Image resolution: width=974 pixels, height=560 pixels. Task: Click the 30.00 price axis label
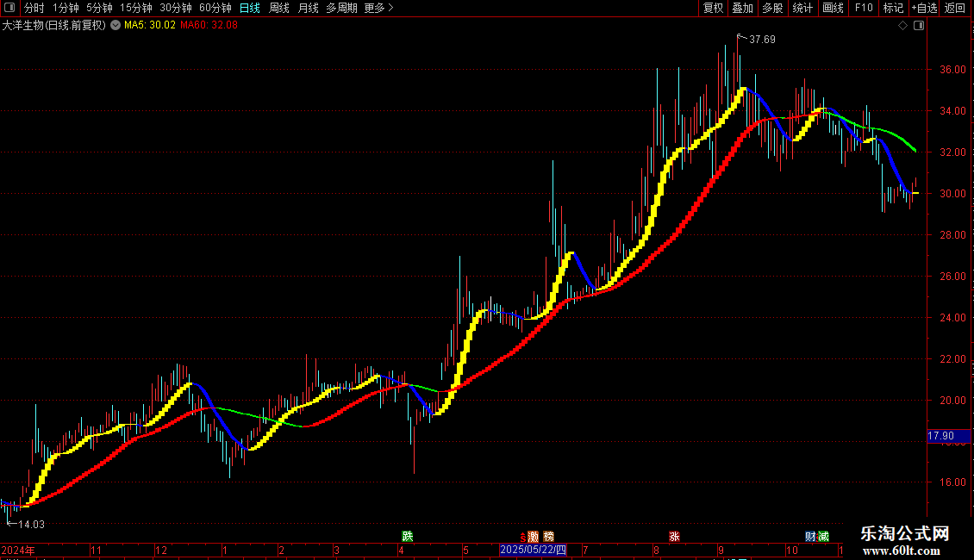click(x=952, y=194)
